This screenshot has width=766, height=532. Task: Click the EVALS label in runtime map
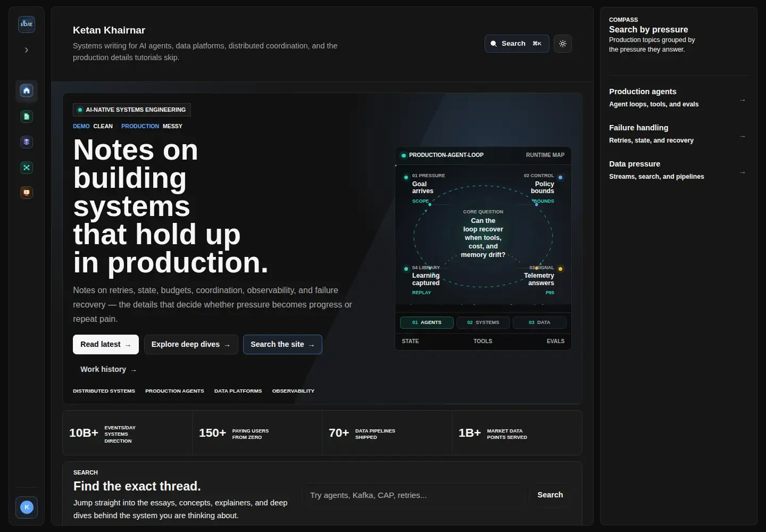(x=555, y=341)
